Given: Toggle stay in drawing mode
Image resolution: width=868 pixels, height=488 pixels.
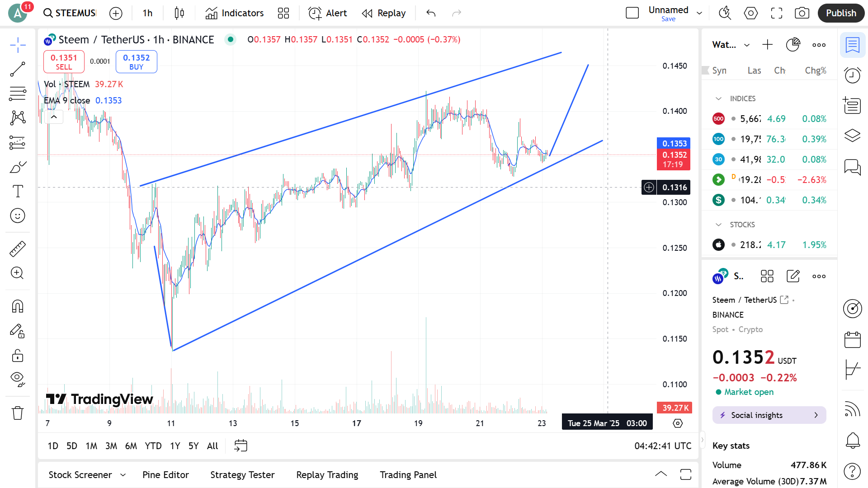Looking at the screenshot, I should tap(18, 331).
